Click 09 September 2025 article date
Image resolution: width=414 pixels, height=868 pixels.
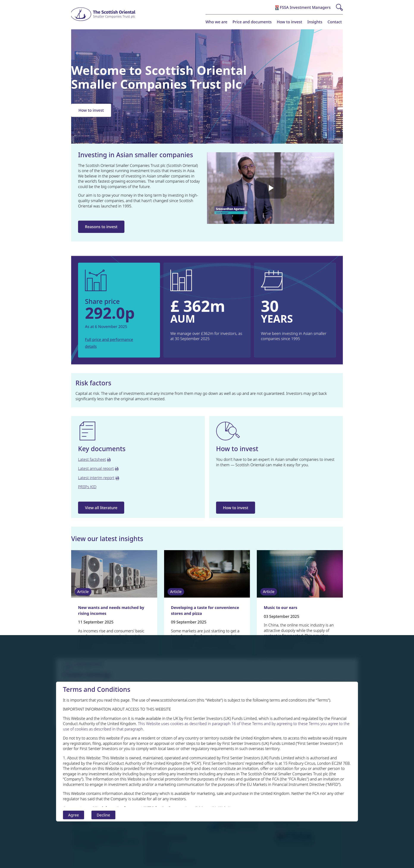189,622
